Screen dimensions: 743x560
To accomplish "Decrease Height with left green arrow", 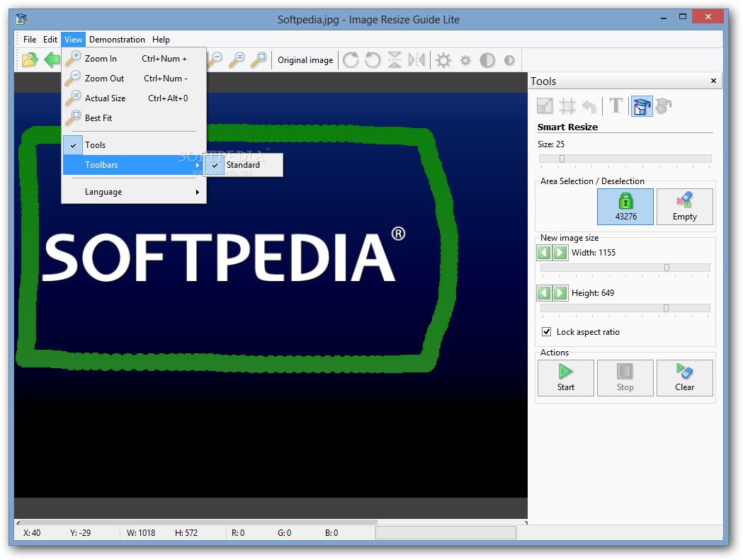I will click(544, 293).
